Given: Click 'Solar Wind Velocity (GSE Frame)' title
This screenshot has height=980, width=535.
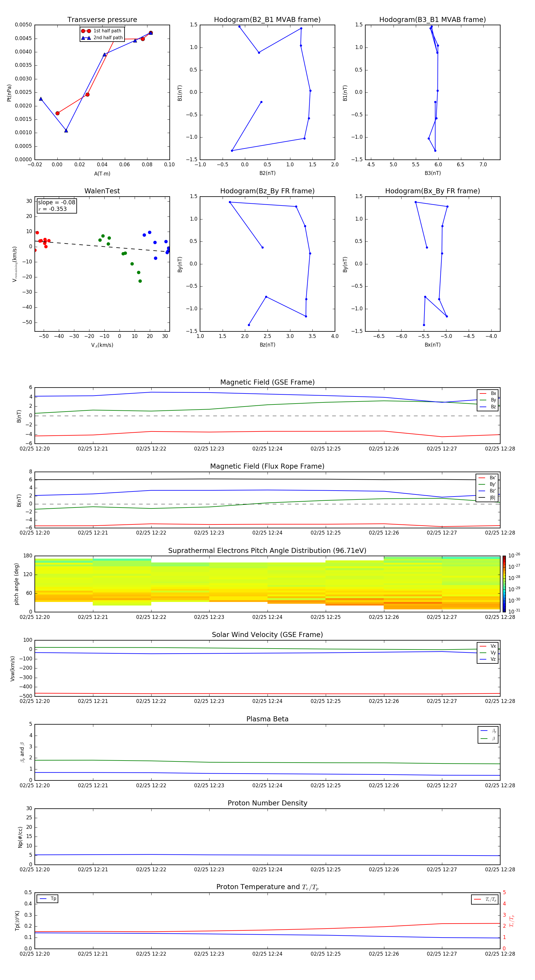Looking at the screenshot, I should [x=267, y=635].
